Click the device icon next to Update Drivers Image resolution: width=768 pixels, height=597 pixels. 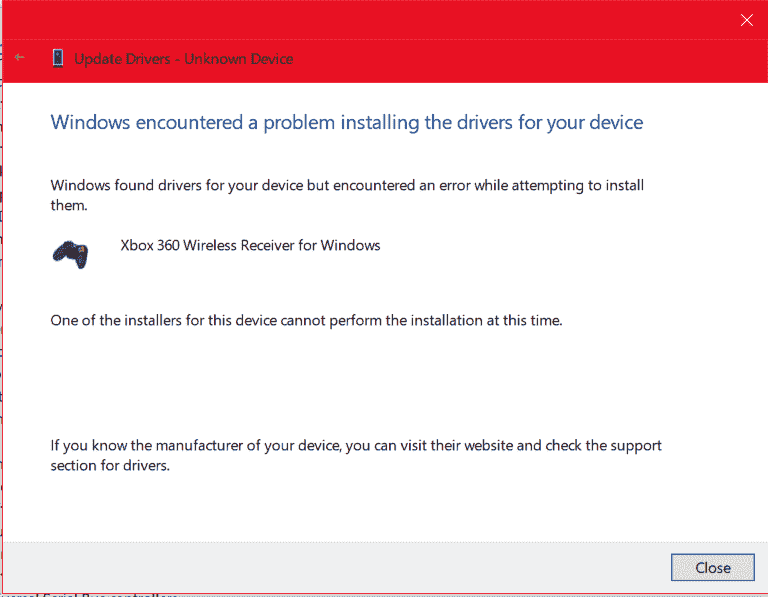[x=58, y=59]
